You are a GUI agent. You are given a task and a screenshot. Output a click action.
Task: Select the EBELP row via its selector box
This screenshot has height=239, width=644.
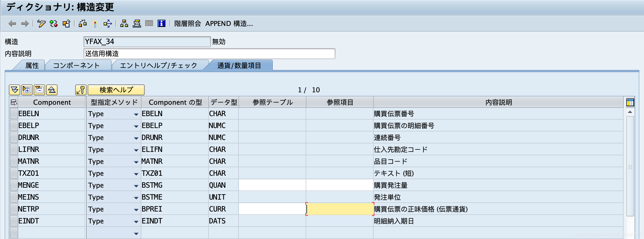14,126
